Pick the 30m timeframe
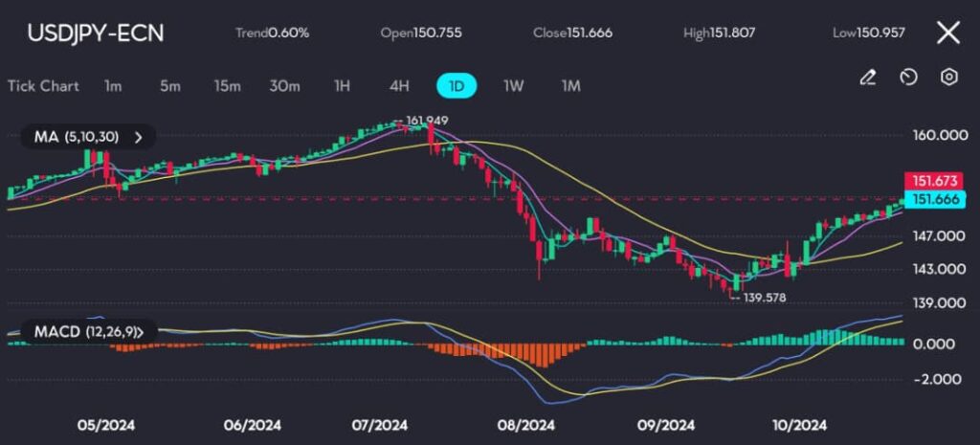The image size is (980, 445). (284, 86)
